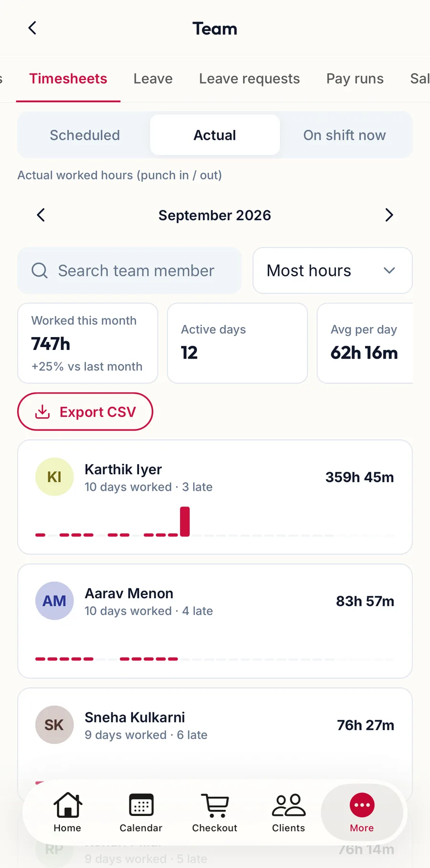The width and height of the screenshot is (430, 868).
Task: Export timesheets as CSV
Action: (x=85, y=412)
